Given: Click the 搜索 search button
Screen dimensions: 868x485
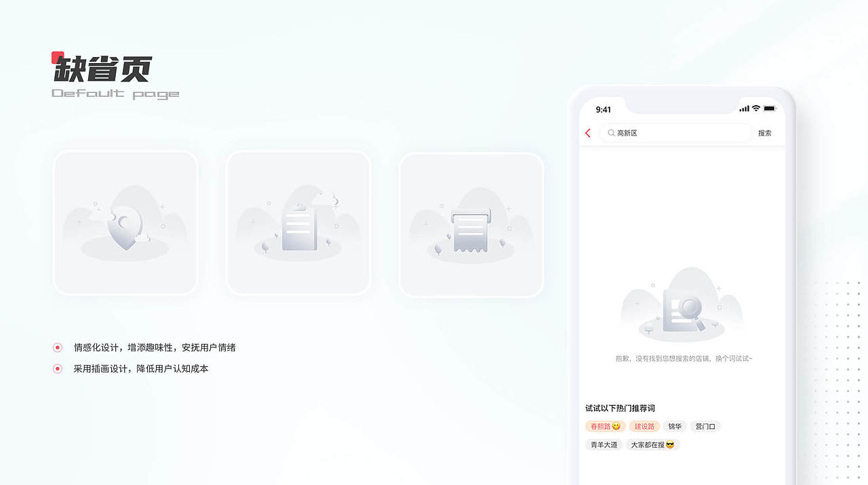Looking at the screenshot, I should pos(765,133).
